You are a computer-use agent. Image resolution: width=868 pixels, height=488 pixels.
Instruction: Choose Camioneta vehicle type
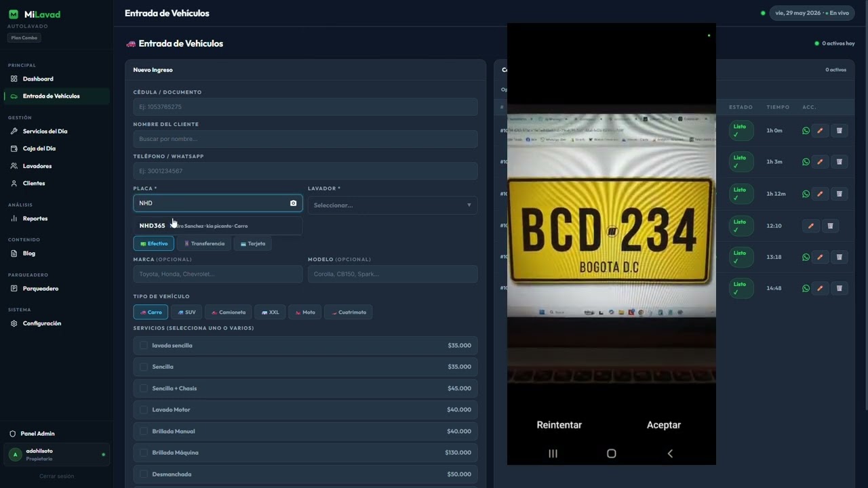coord(229,312)
